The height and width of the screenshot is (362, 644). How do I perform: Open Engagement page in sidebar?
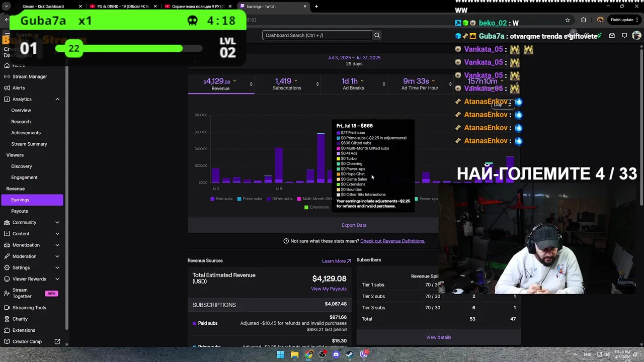(x=24, y=177)
